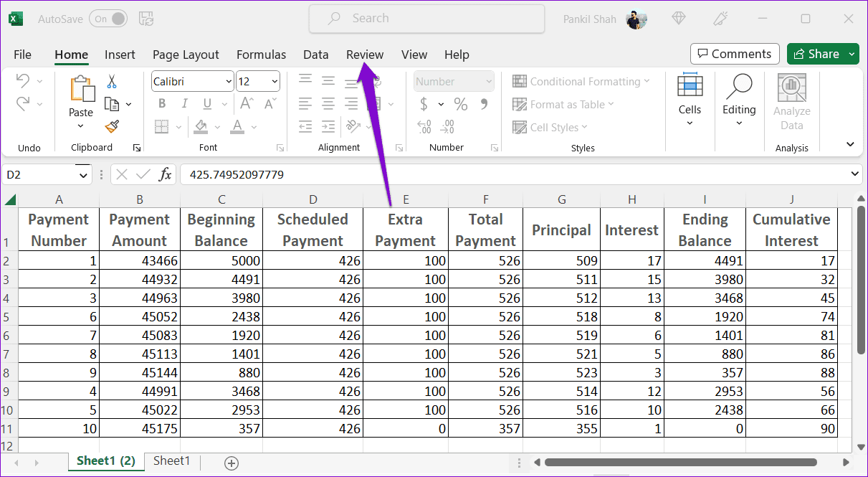
Task: Click the Insert Function fx icon
Action: tap(166, 174)
